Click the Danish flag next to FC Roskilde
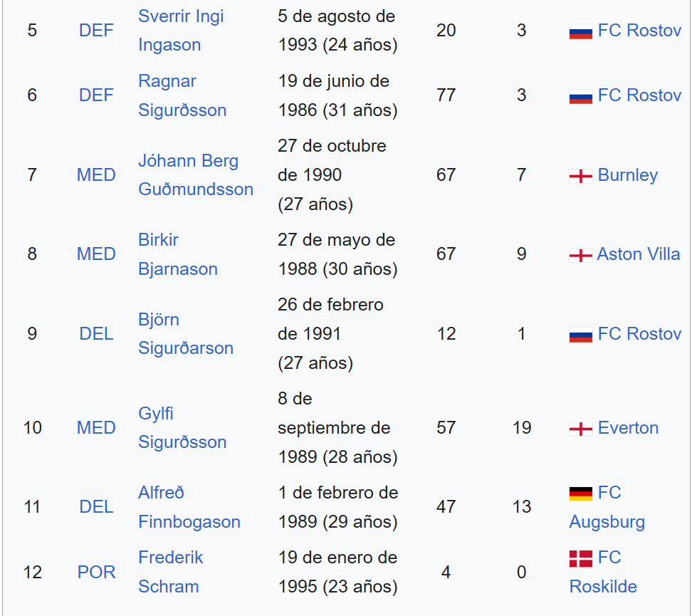This screenshot has height=616, width=692. click(580, 558)
